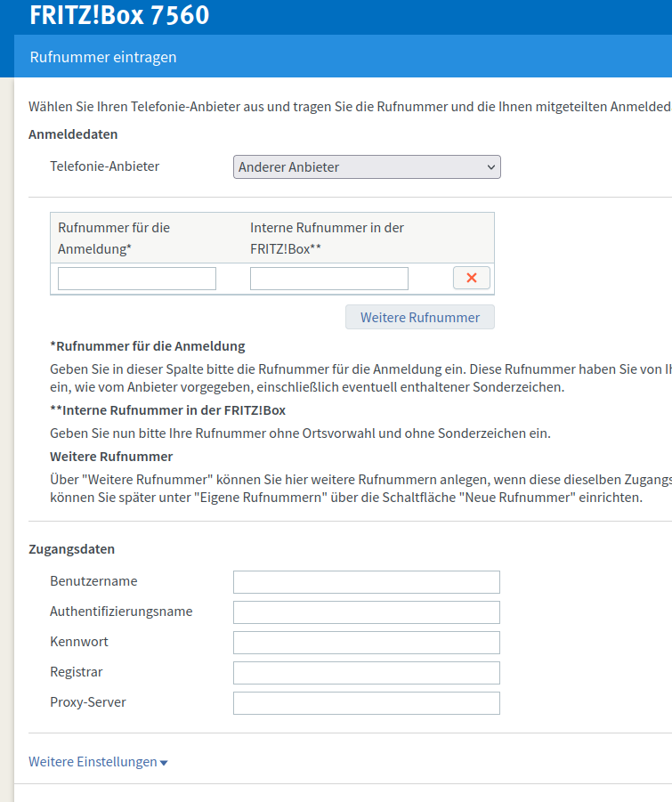Click the Zugangsdaten section heading
672x802 pixels.
click(x=71, y=549)
